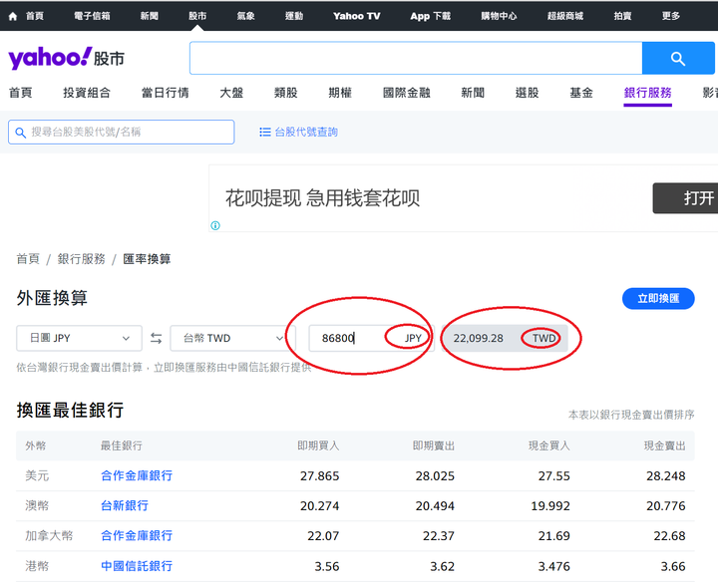
Task: Click the 立即換匯 button
Action: pyautogui.click(x=658, y=298)
